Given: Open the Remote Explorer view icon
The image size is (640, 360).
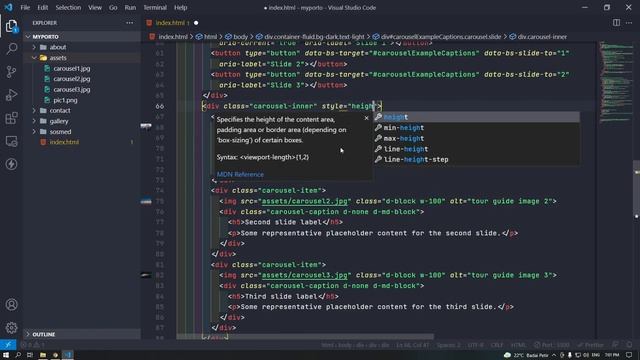Looking at the screenshot, I should [x=11, y=141].
